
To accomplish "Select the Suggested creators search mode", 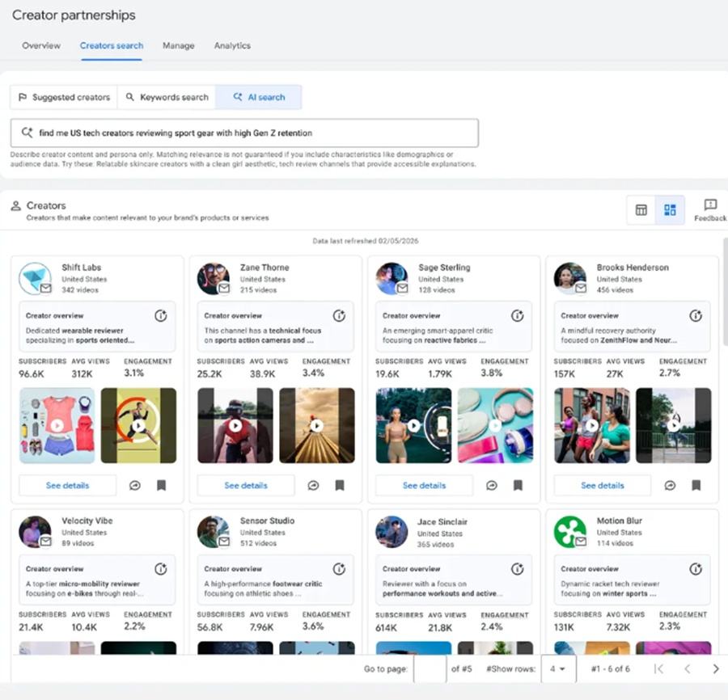I will point(64,97).
